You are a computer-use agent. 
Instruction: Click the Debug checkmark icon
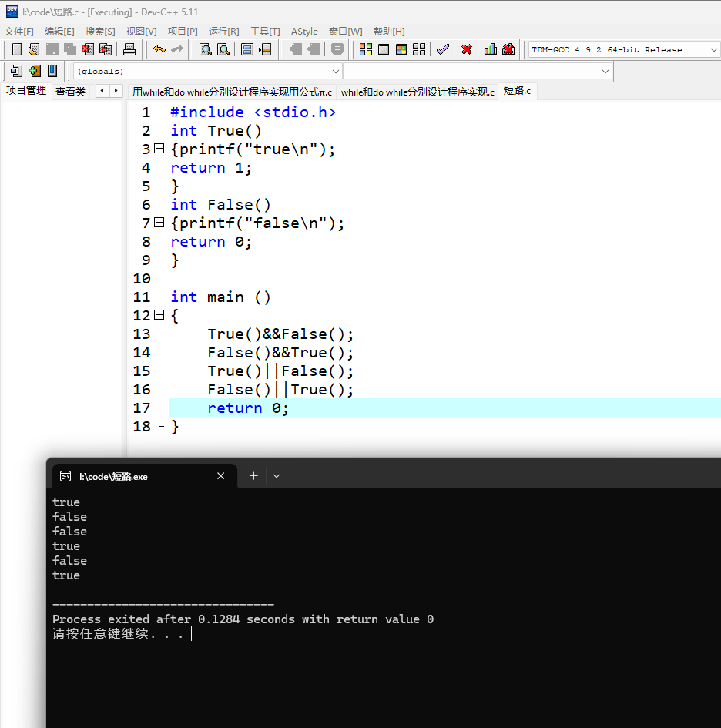[x=442, y=49]
